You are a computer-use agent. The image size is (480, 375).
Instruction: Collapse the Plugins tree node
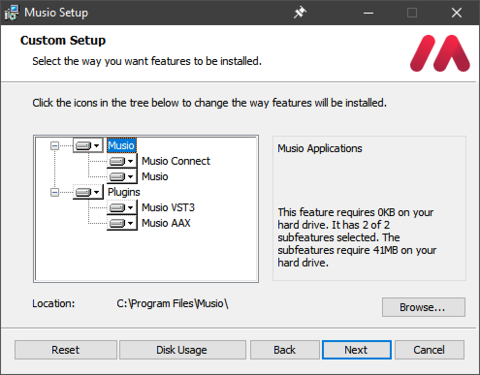pyautogui.click(x=54, y=192)
